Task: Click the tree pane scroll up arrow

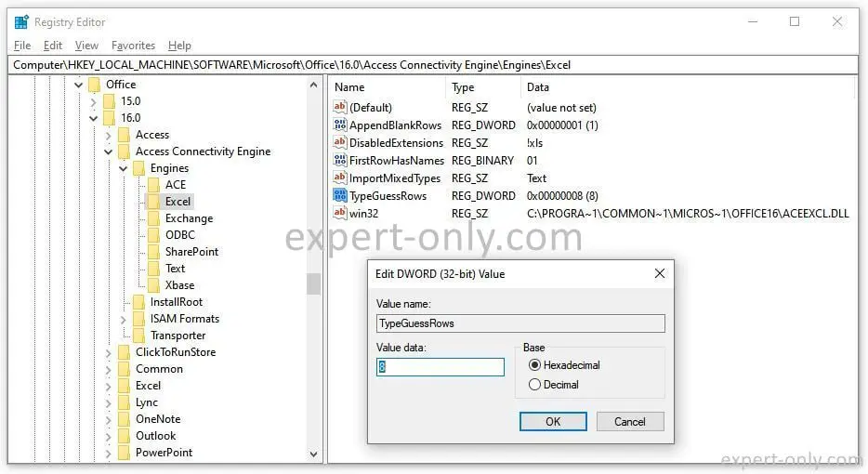Action: point(313,85)
